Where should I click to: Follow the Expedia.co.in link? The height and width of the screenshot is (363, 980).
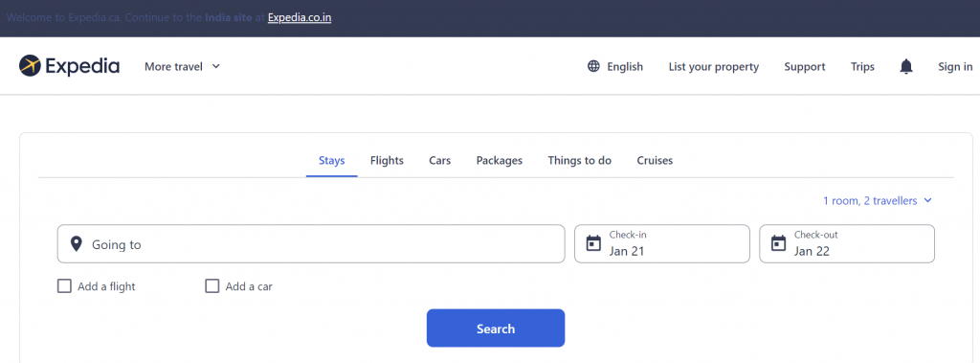[300, 17]
